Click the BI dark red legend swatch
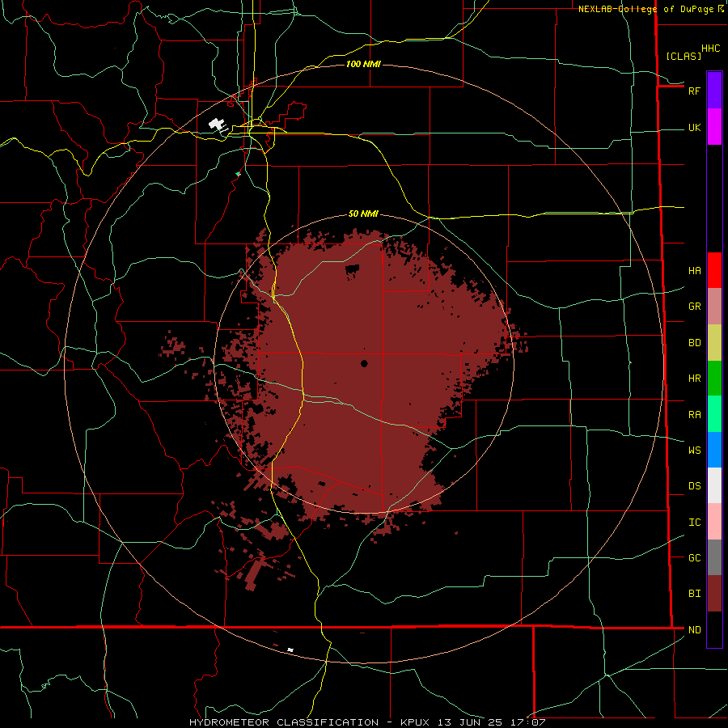Screen dimensions: 728x728 714,594
